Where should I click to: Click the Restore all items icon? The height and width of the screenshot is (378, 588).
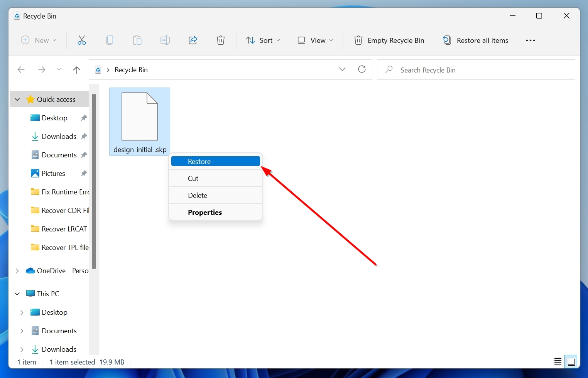pos(447,40)
